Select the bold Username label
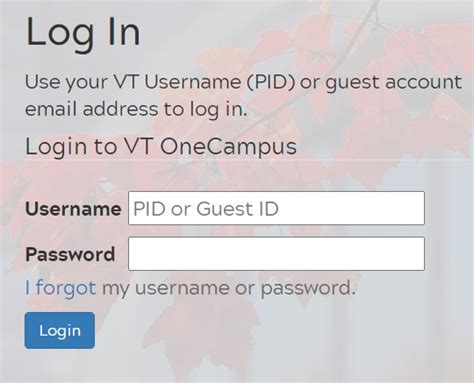Screen dimensions: 474x383 (x=73, y=209)
